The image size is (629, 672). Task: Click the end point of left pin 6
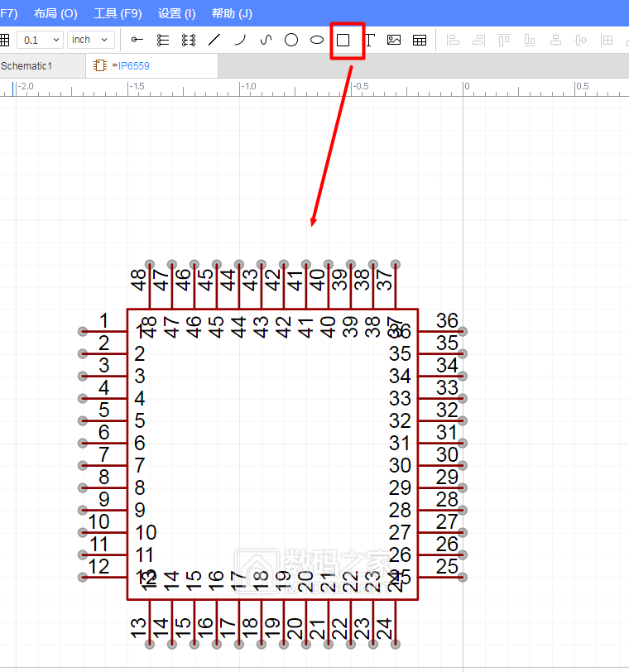83,443
